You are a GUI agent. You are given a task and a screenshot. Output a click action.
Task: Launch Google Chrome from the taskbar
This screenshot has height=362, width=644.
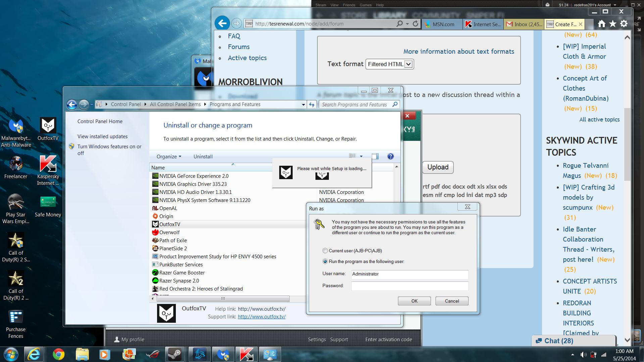(58, 354)
